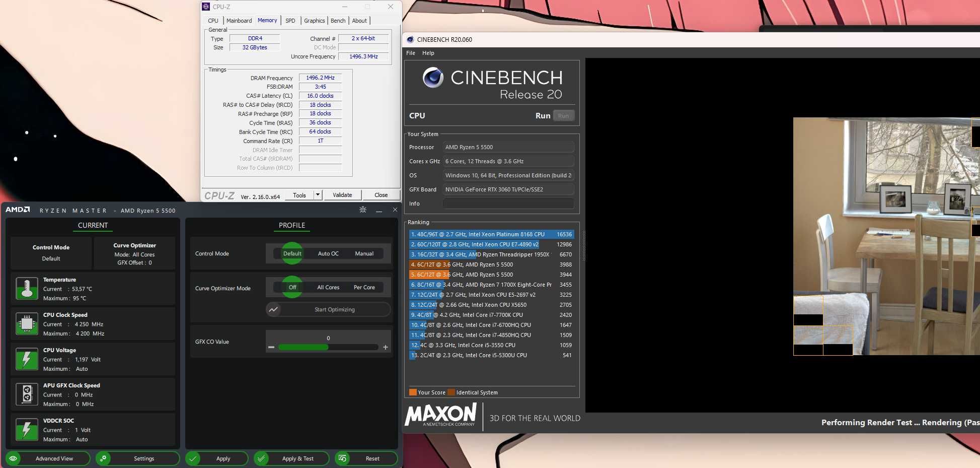
Task: Click the Temperature thermometer icon in Ryzen Master
Action: click(27, 289)
